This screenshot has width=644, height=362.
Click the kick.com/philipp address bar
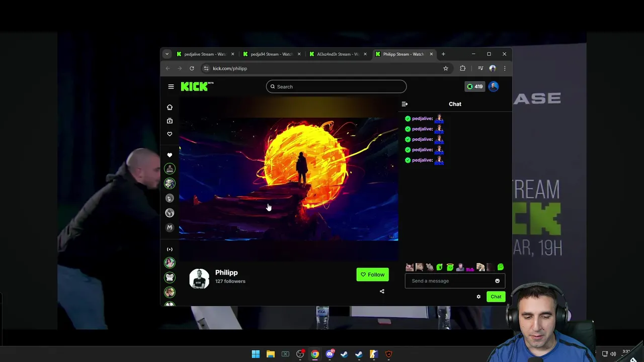(x=327, y=68)
